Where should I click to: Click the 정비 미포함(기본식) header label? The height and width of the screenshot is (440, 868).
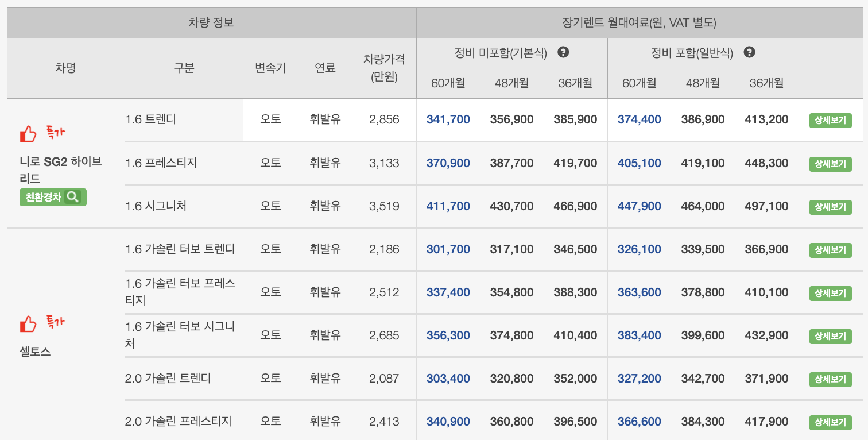pos(501,53)
